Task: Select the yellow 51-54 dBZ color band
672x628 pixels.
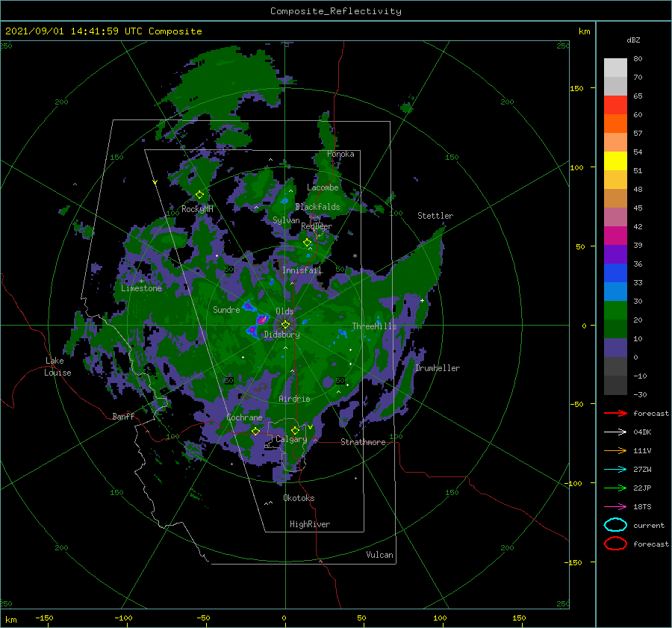Action: 615,161
